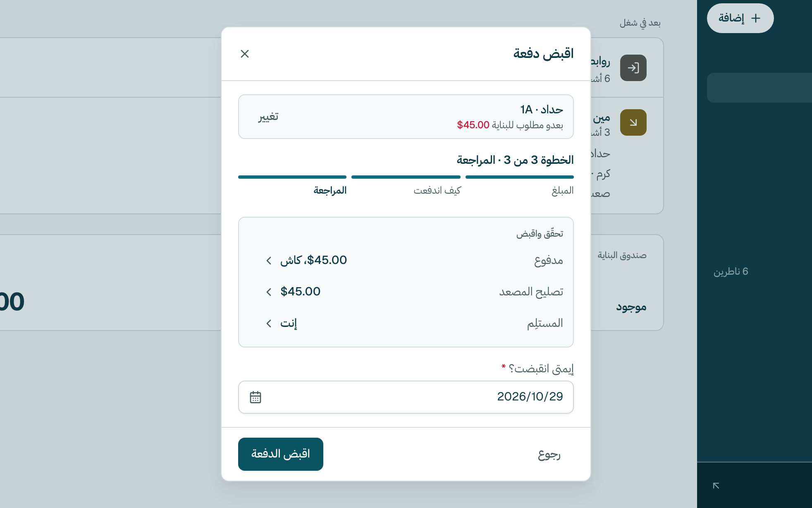Click the الخطوة 3 من 3 heading

pyautogui.click(x=515, y=160)
